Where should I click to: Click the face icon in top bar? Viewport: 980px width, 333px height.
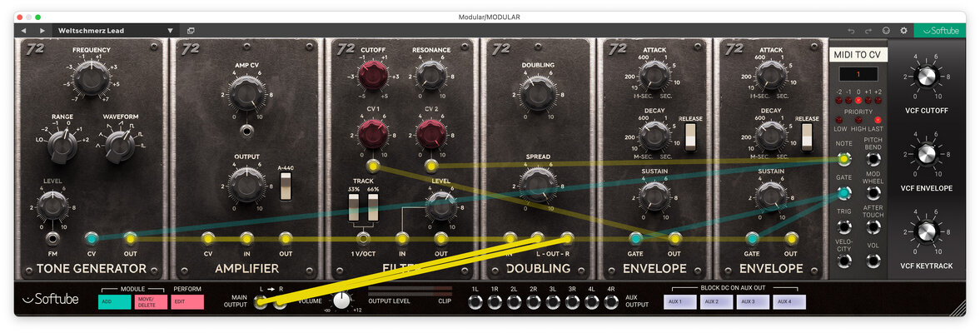[x=886, y=31]
